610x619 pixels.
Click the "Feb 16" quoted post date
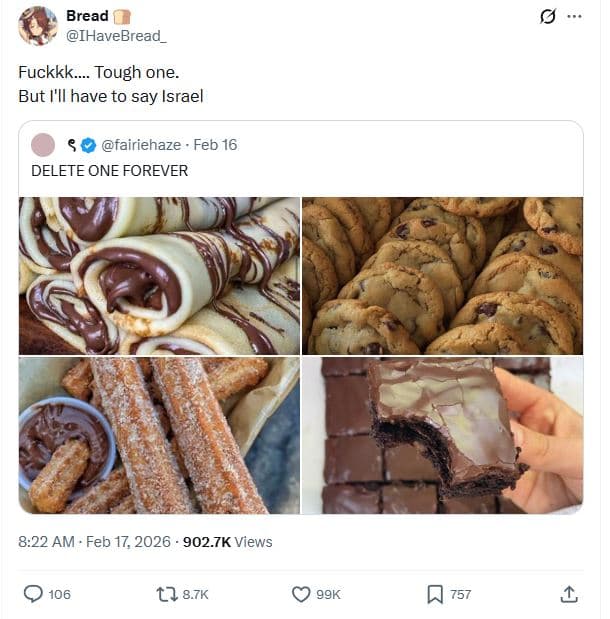point(215,145)
